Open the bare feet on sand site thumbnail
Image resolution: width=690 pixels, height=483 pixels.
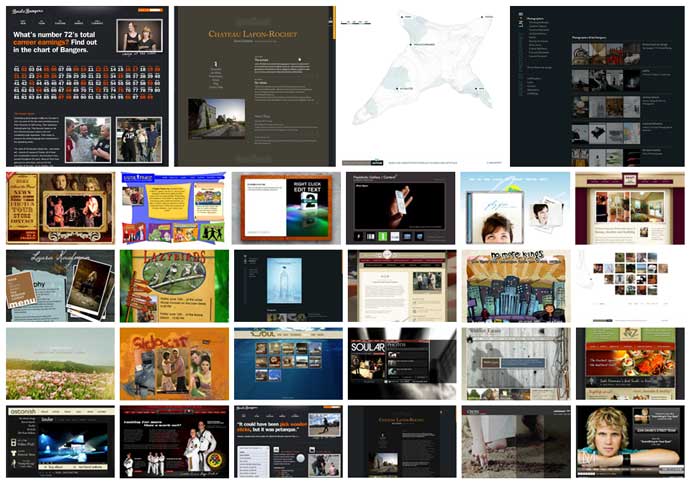[x=516, y=442]
